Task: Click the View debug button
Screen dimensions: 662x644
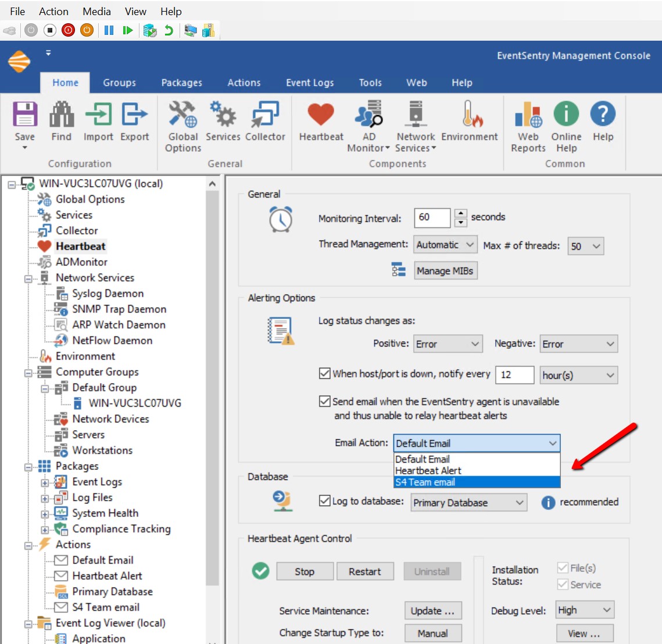Action: [x=584, y=634]
